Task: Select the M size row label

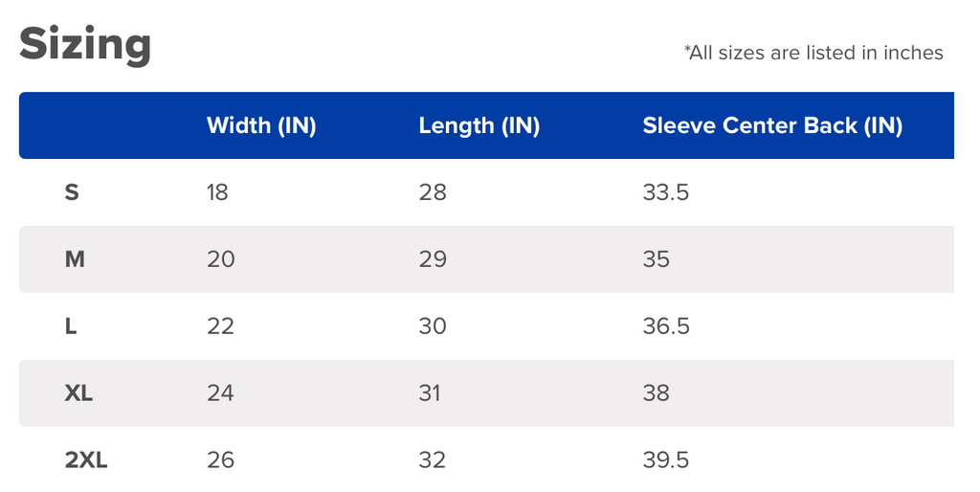Action: click(75, 259)
